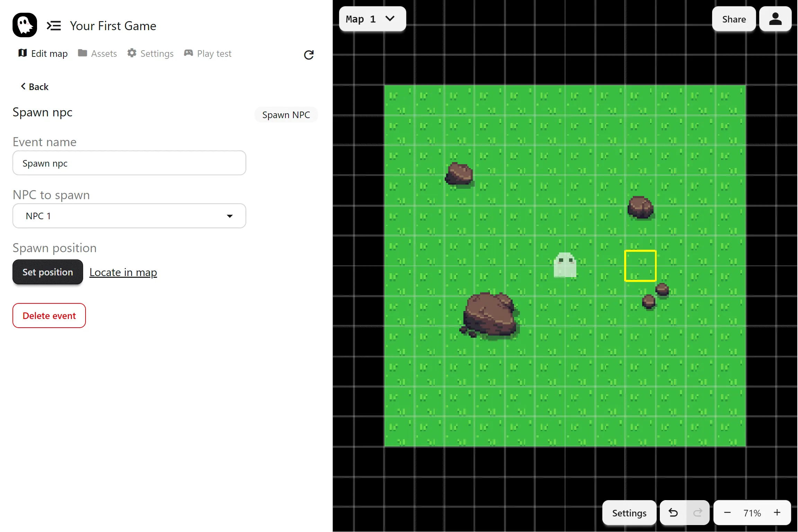The height and width of the screenshot is (532, 798).
Task: Click the redo arrow button
Action: click(x=698, y=513)
